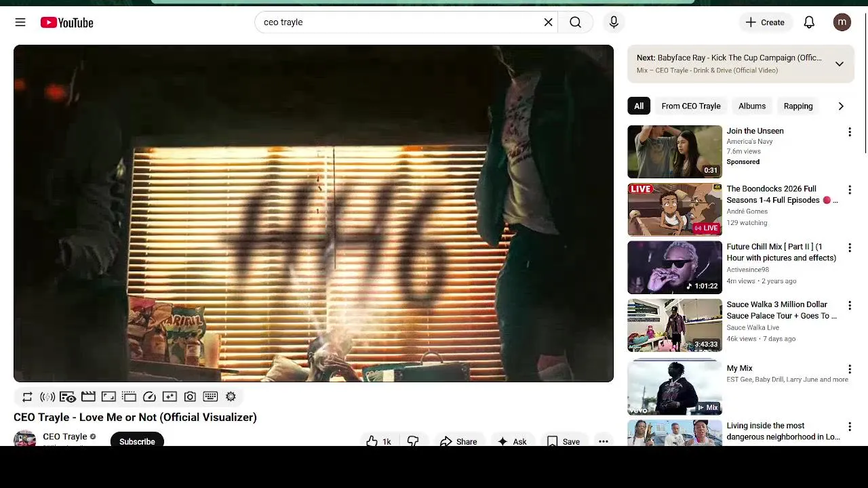Open the 'Join the Unseen' ad title

tap(755, 131)
